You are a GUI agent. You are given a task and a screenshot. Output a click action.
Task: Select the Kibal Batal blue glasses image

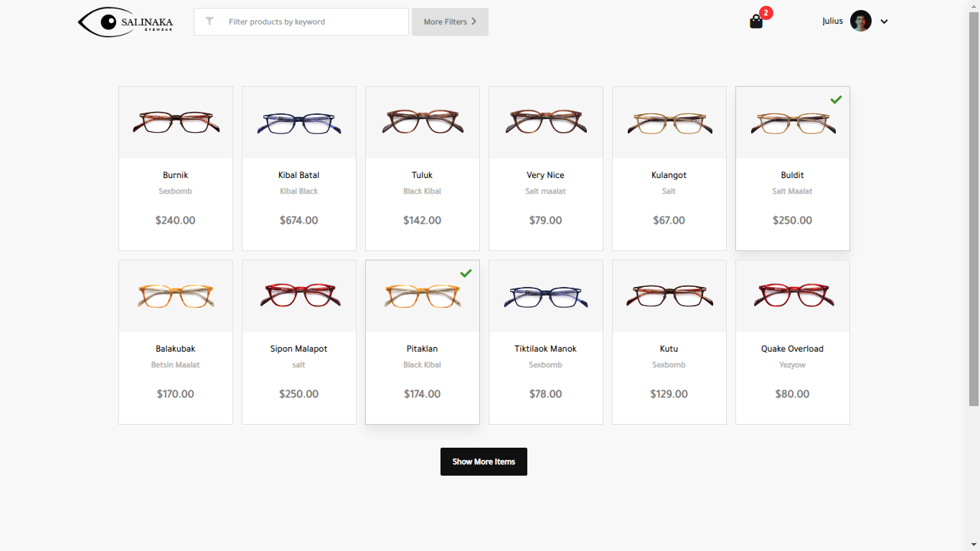point(299,123)
